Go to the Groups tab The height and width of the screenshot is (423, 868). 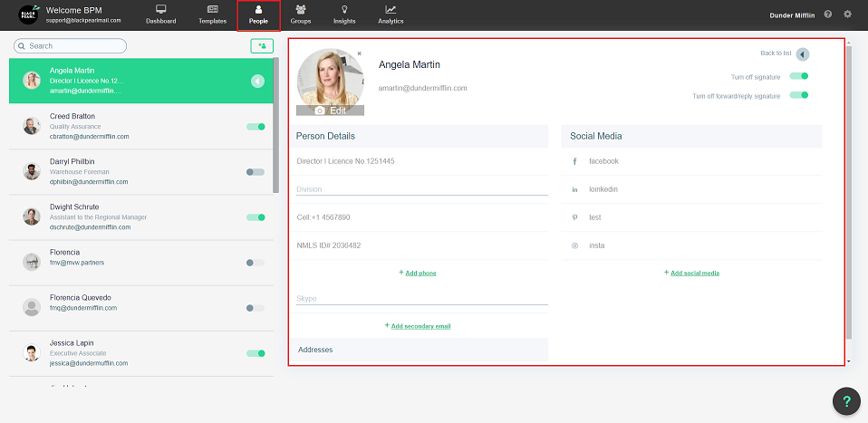coord(300,14)
